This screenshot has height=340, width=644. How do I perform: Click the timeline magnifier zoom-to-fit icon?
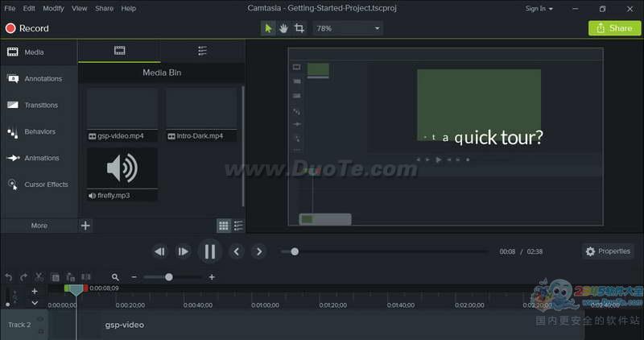pos(115,277)
